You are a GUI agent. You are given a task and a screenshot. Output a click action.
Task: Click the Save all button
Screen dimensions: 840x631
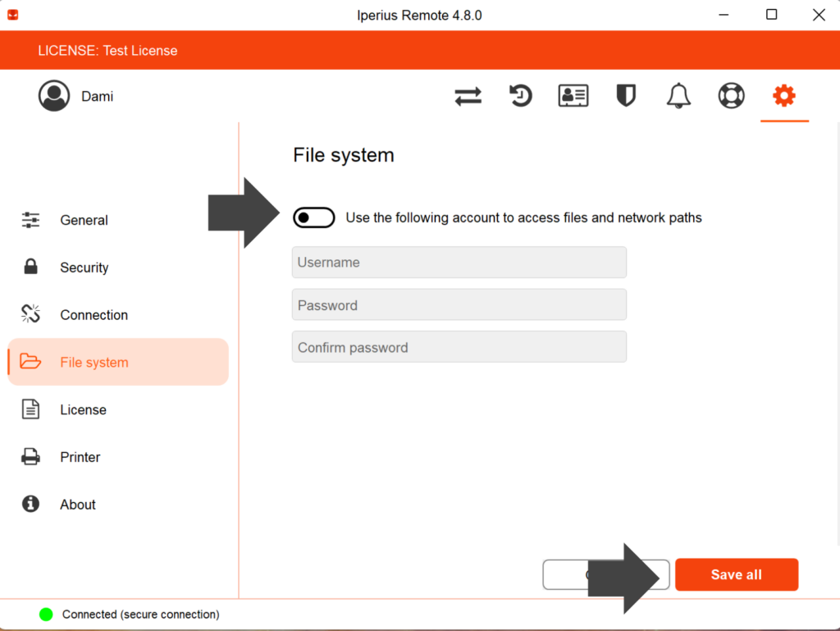pyautogui.click(x=737, y=574)
